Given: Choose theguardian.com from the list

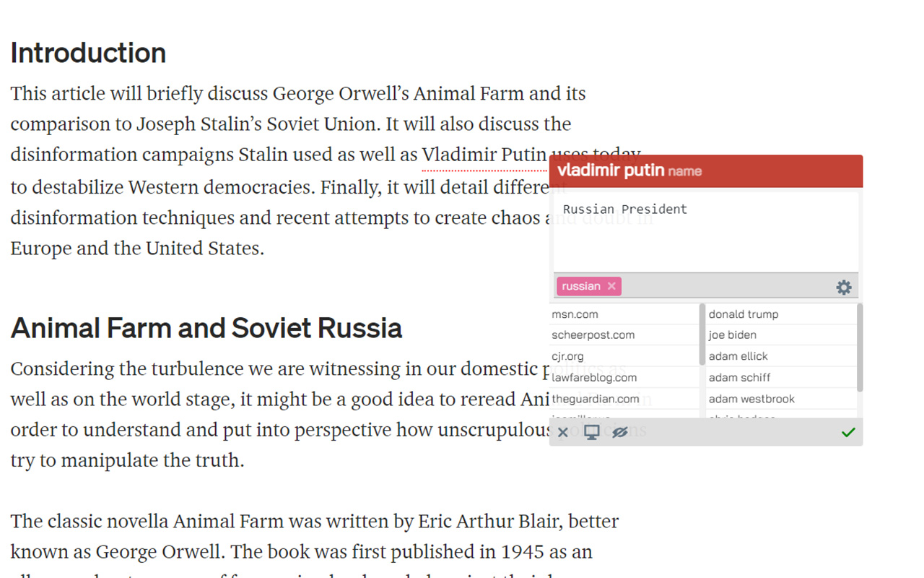Looking at the screenshot, I should [624, 399].
